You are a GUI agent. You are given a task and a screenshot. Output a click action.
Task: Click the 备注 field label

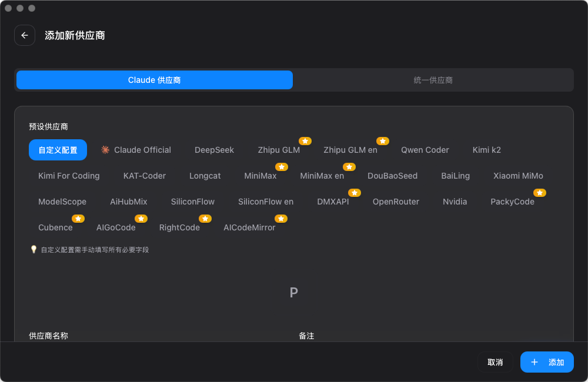(x=306, y=336)
